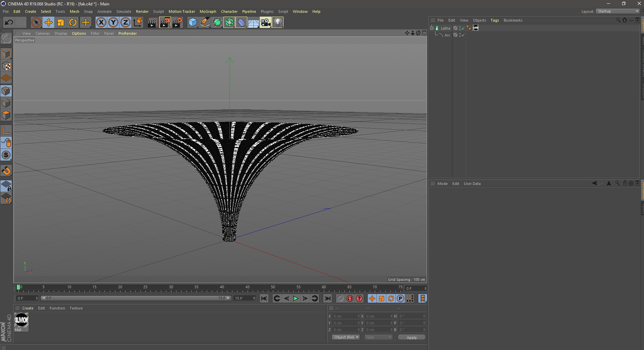Select the Move tool in top toolbar
Viewport: 644px width, 350px height.
pos(48,23)
